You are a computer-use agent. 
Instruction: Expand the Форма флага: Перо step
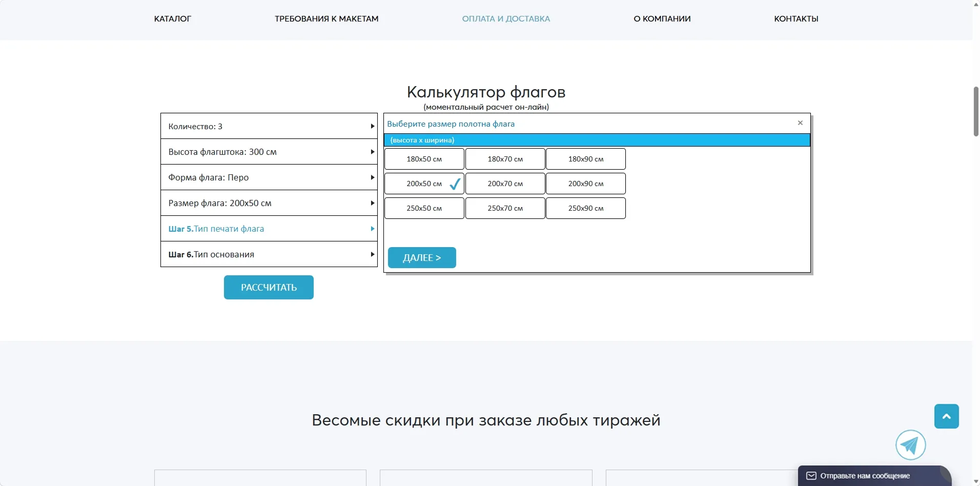(x=269, y=177)
